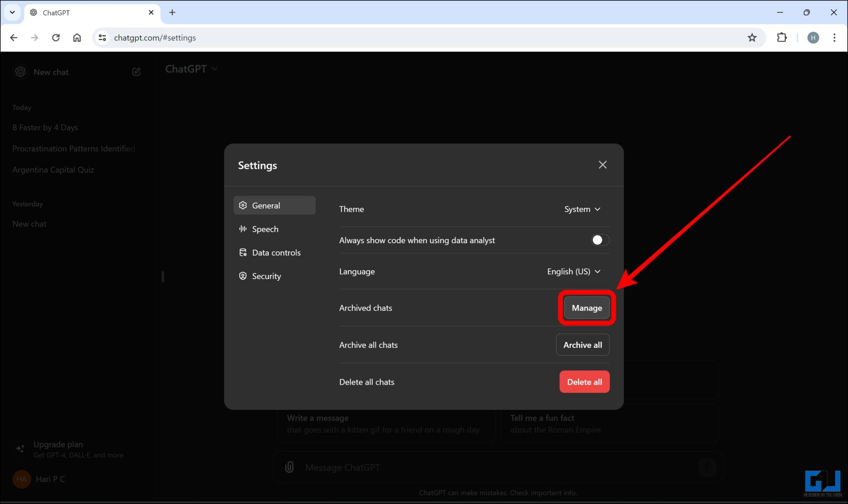Screen dimensions: 848x504
Task: Switch to the ChatGPT browser tab
Action: (x=75, y=12)
